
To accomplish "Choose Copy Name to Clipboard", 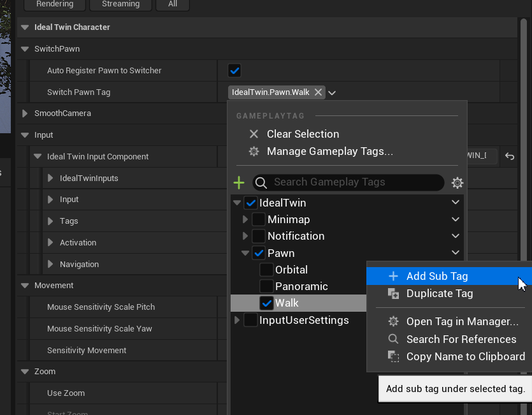I will tap(465, 357).
